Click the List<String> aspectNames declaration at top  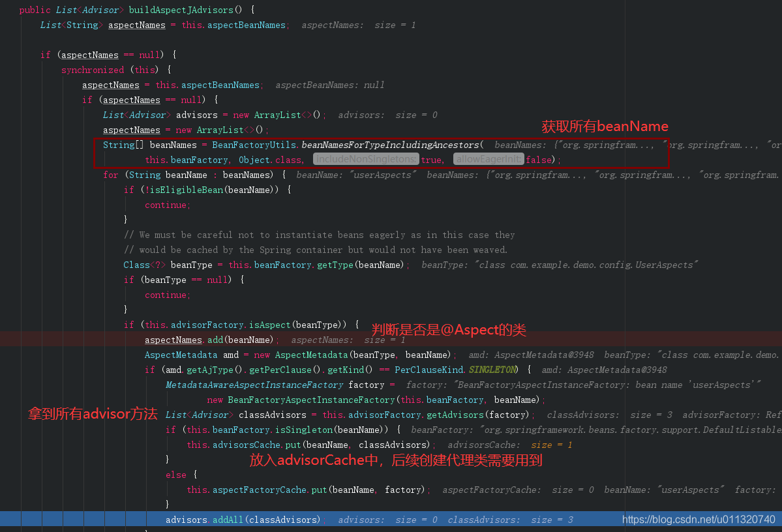point(102,25)
